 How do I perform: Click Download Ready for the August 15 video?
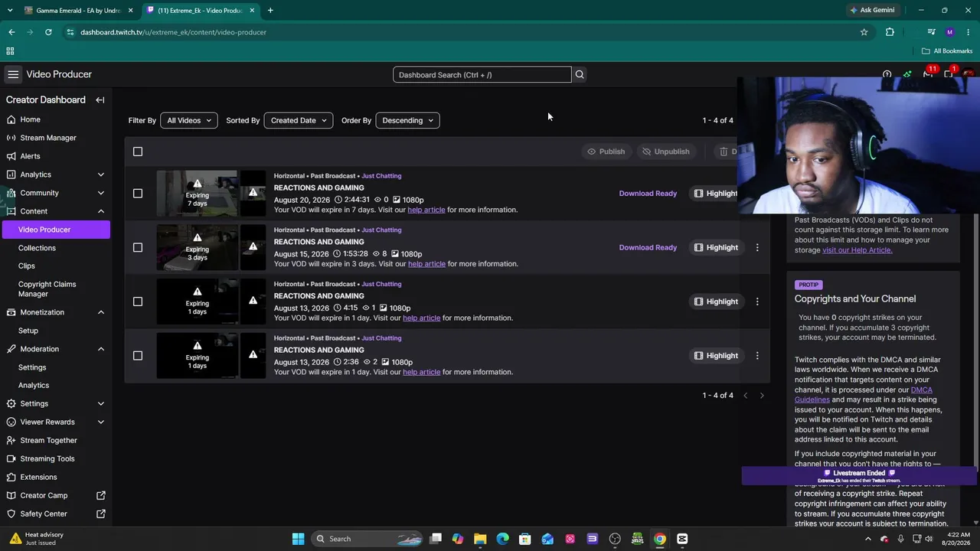coord(648,247)
